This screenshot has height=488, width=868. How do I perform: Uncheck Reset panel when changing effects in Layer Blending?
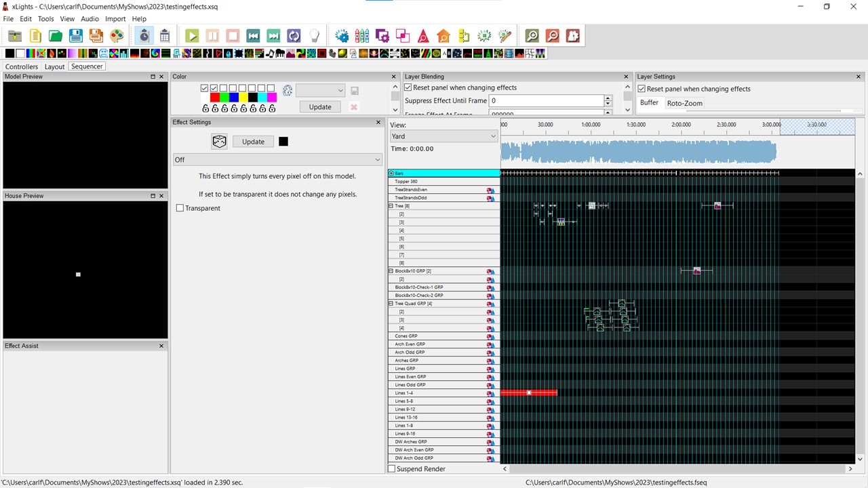[x=408, y=87]
